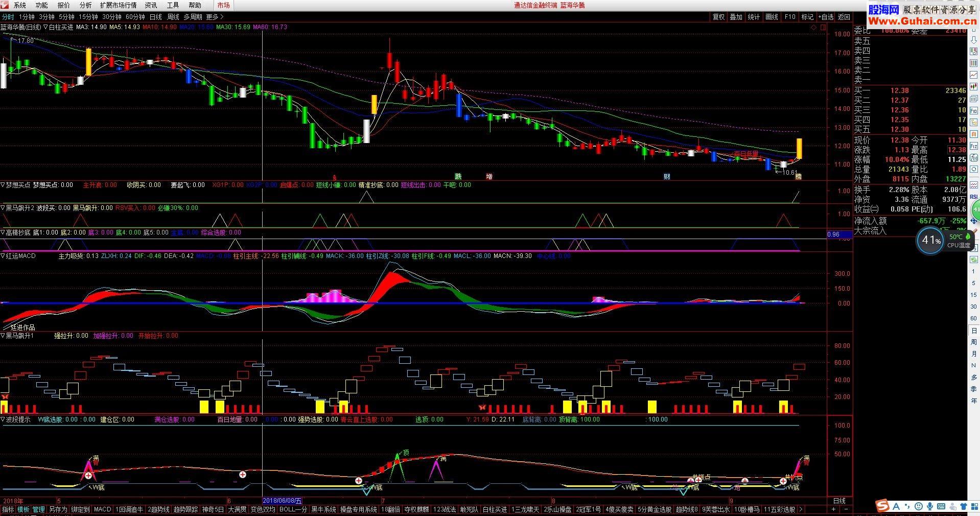Click the 复权 button

click(x=718, y=17)
